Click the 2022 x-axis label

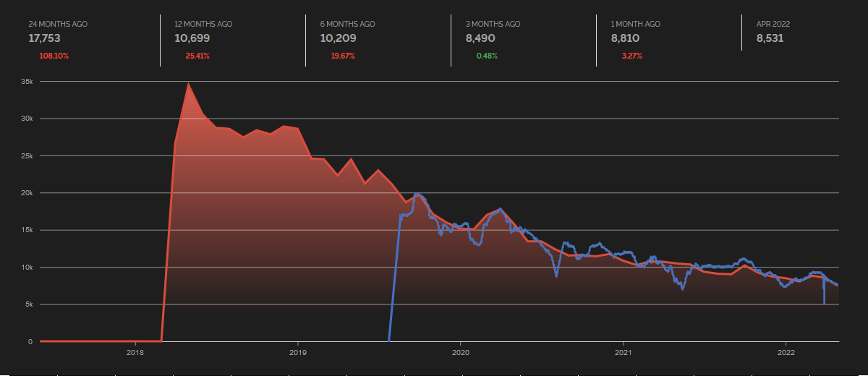tap(786, 353)
